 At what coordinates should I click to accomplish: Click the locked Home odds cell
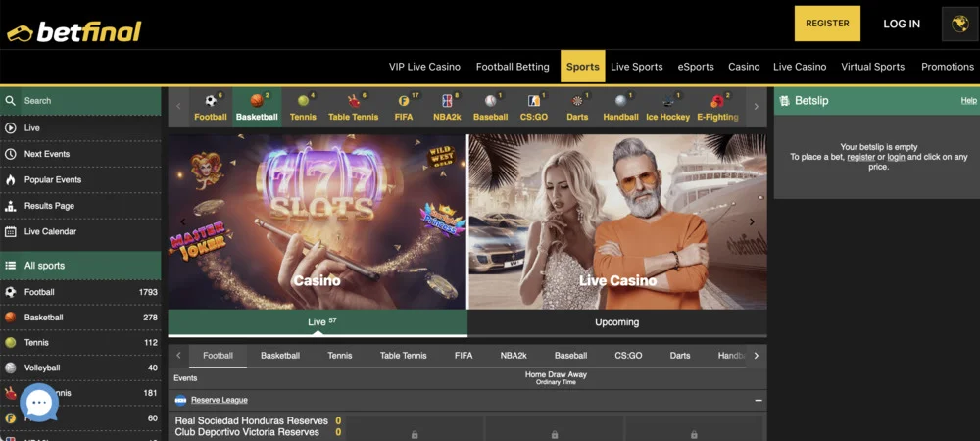414,429
